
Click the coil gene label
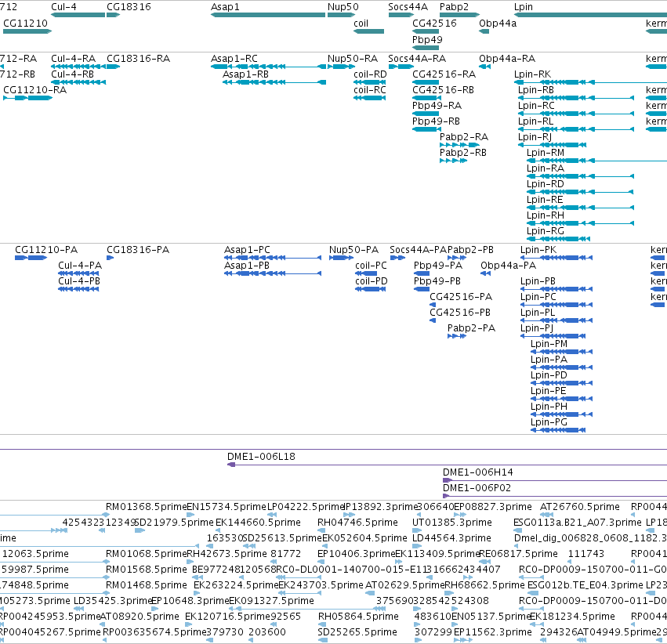tap(361, 23)
